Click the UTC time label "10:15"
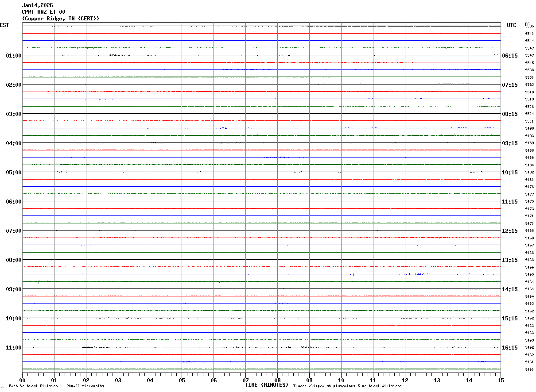536x392 pixels. [510, 173]
